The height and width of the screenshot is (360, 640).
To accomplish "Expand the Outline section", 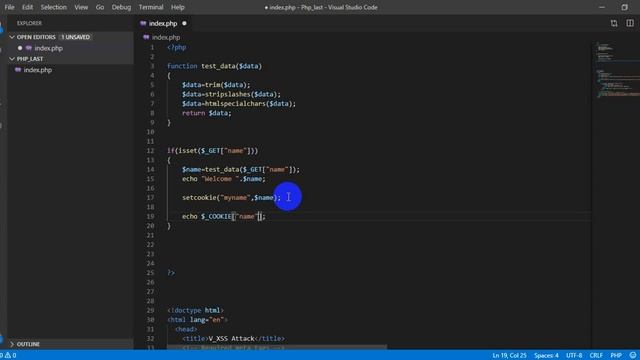I will pos(12,344).
